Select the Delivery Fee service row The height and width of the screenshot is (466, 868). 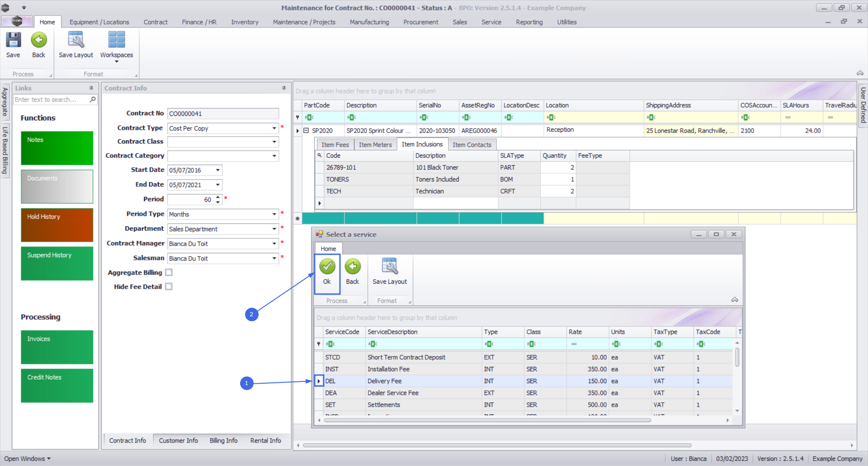coord(384,381)
